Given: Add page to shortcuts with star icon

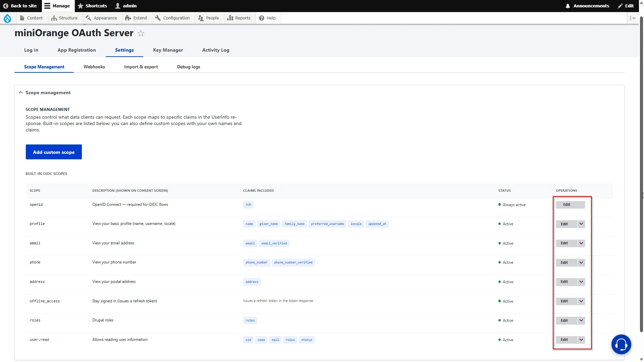Looking at the screenshot, I should tap(141, 33).
